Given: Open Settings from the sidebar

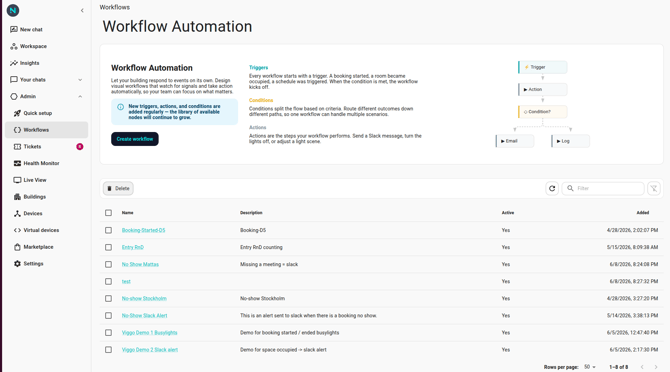Looking at the screenshot, I should pyautogui.click(x=47, y=264).
